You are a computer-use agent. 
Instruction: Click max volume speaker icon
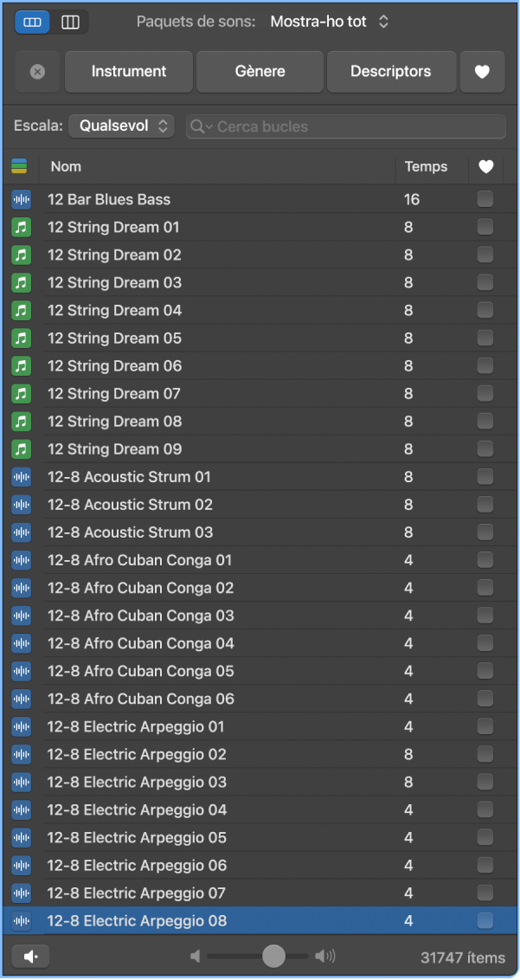coord(325,957)
